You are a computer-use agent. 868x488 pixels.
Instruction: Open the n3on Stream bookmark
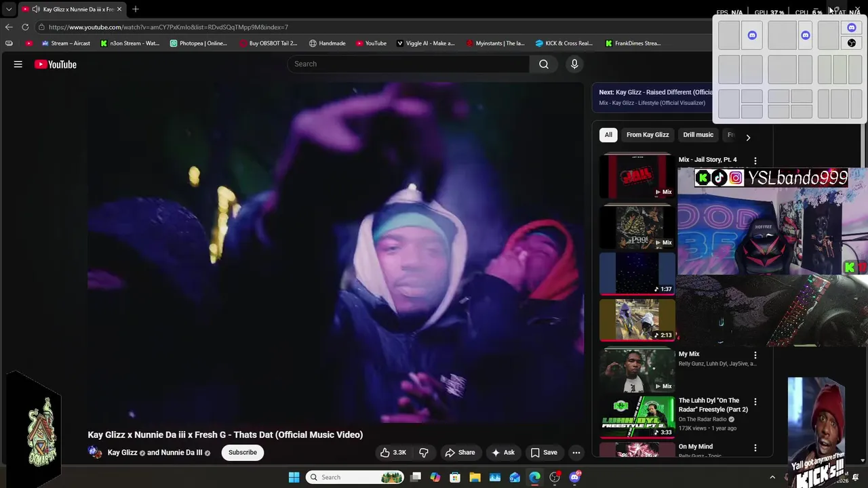[130, 43]
